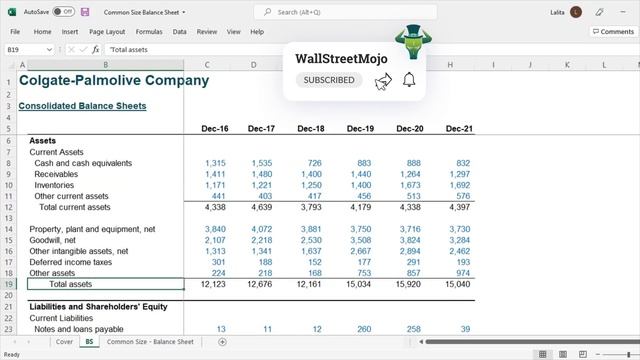Select row 19 header

(x=9, y=284)
